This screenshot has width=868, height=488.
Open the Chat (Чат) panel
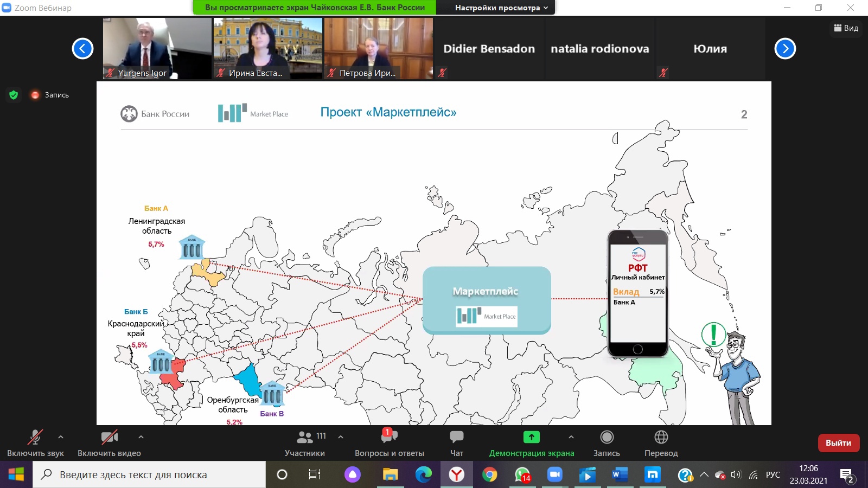[x=456, y=437]
